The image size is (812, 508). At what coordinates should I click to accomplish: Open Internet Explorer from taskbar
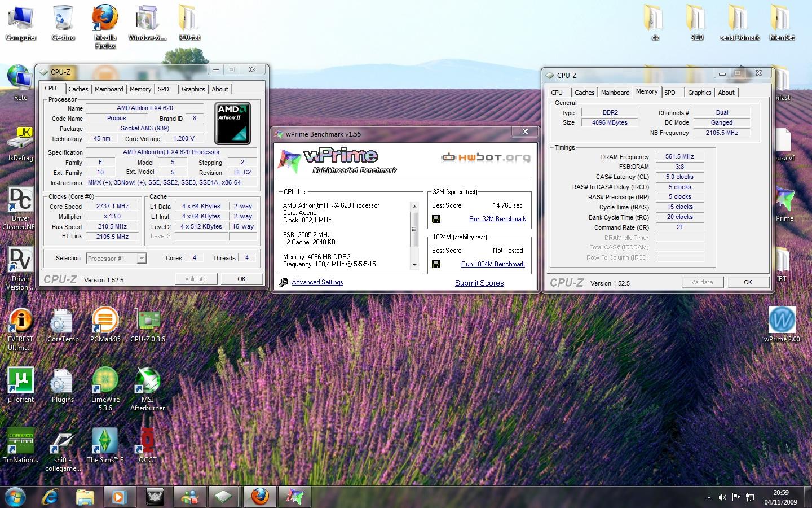(51, 497)
